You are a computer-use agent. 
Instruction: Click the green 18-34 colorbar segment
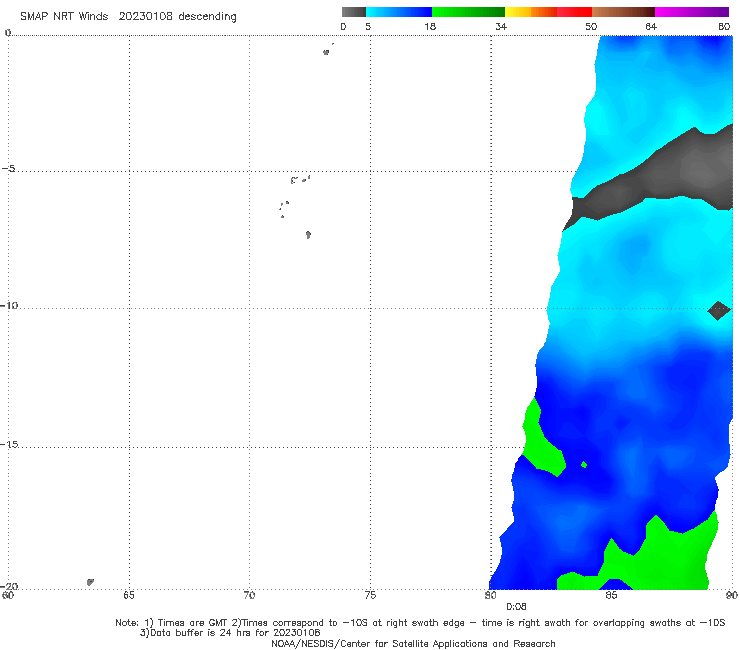click(x=468, y=12)
